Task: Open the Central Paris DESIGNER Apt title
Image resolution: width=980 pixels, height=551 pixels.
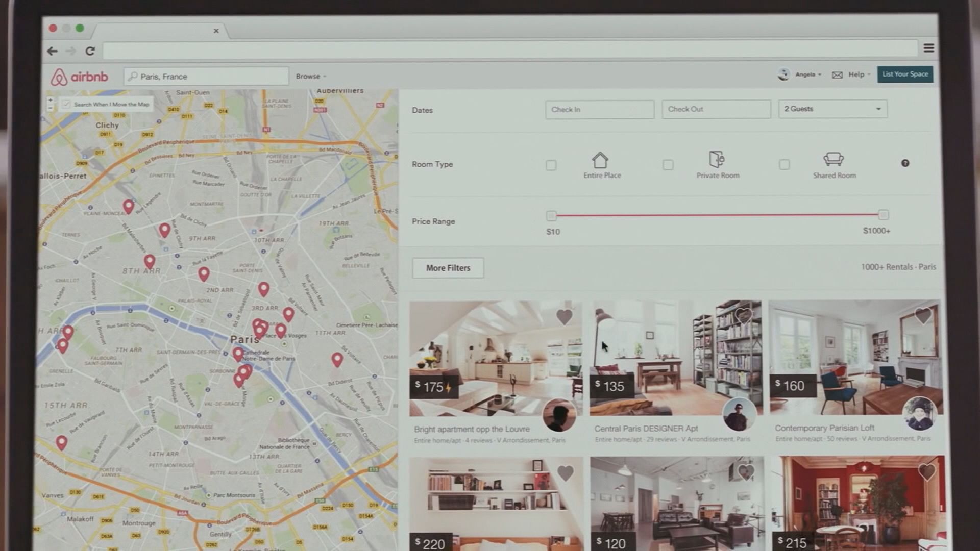Action: pos(646,429)
